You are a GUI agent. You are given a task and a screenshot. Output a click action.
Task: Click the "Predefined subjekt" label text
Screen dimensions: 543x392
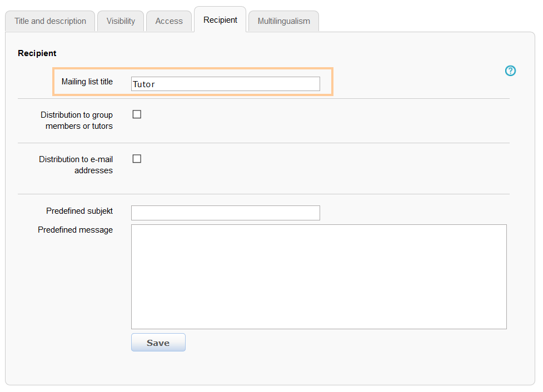(79, 211)
